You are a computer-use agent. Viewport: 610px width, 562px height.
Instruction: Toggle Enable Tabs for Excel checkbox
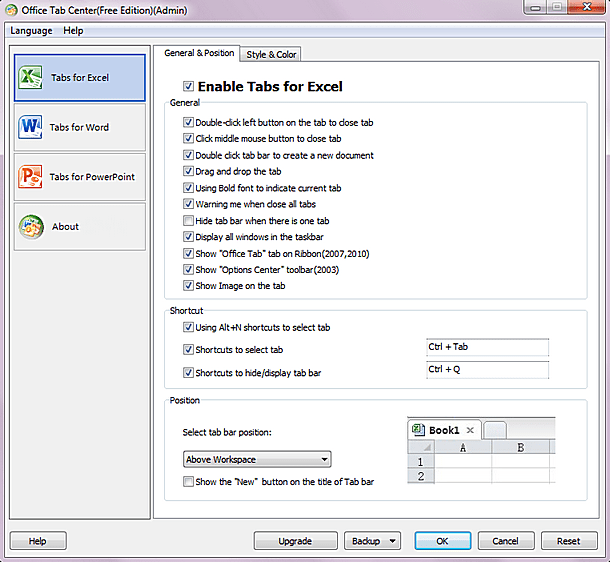click(188, 86)
